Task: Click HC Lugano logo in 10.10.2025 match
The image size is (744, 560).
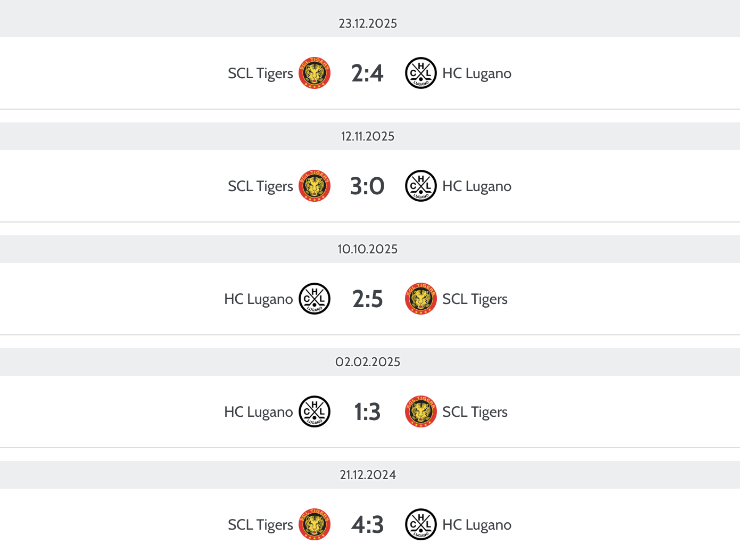Action: pyautogui.click(x=315, y=299)
